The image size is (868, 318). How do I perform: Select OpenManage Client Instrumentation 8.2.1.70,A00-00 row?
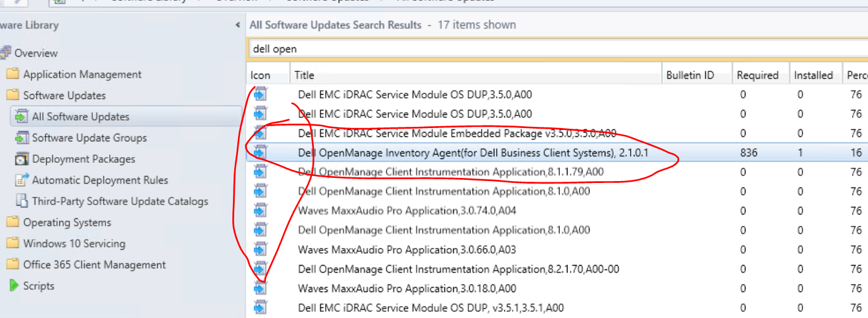point(557,269)
